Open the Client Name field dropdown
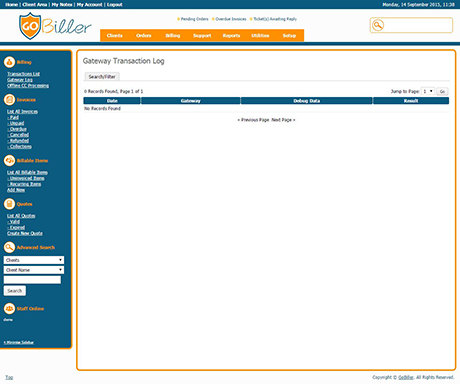The image size is (460, 384). [x=34, y=270]
